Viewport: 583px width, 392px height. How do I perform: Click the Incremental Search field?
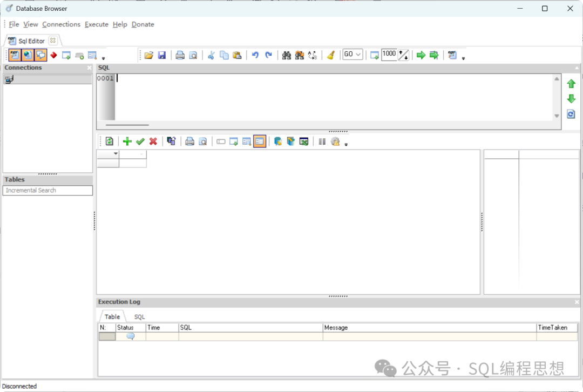(48, 191)
